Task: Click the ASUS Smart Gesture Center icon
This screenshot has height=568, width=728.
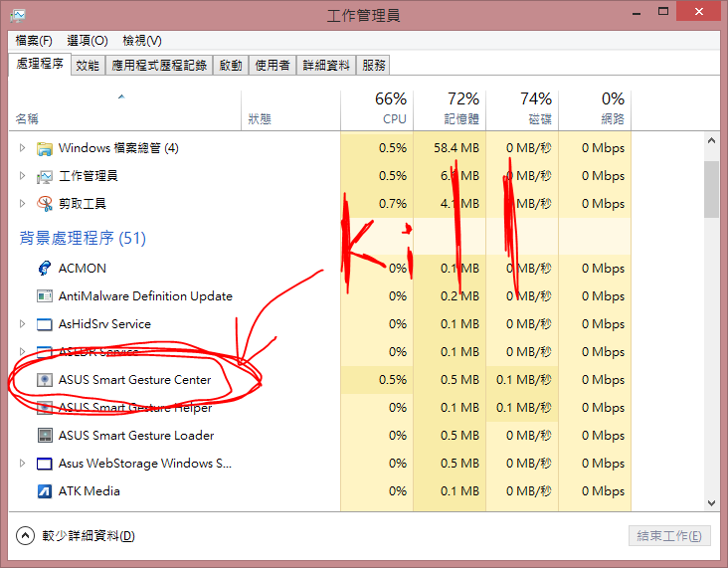Action: [45, 380]
